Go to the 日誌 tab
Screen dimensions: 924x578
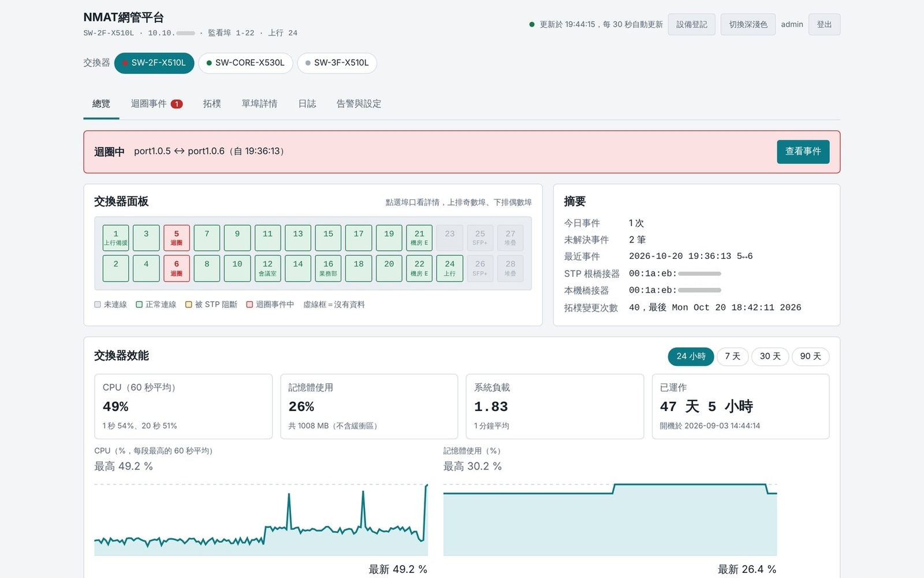click(x=307, y=104)
